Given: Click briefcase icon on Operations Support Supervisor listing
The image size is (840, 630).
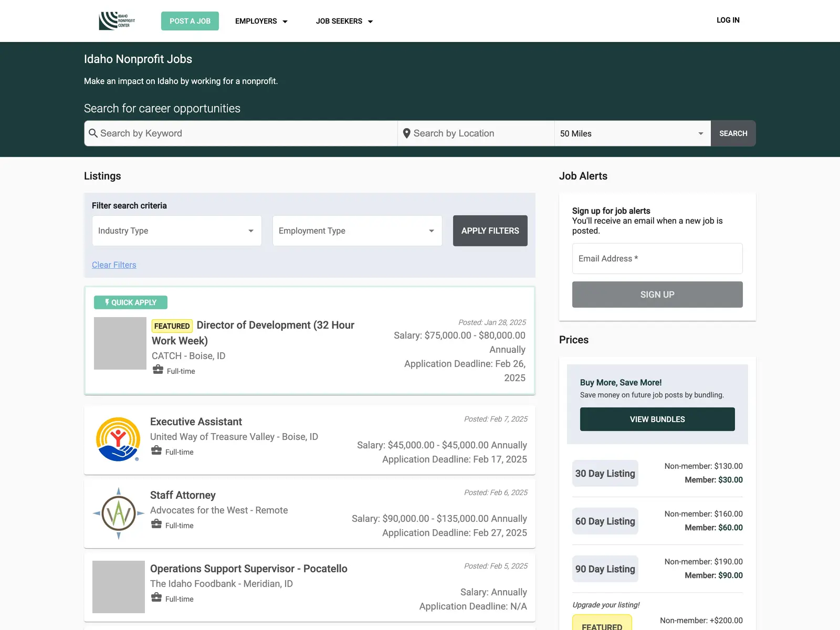Looking at the screenshot, I should [x=156, y=597].
